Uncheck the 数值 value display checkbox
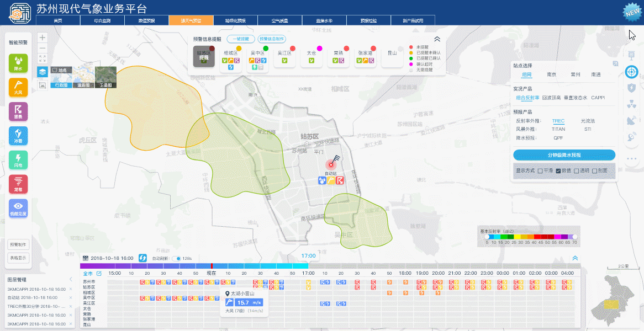This screenshot has width=644, height=331. click(x=558, y=170)
